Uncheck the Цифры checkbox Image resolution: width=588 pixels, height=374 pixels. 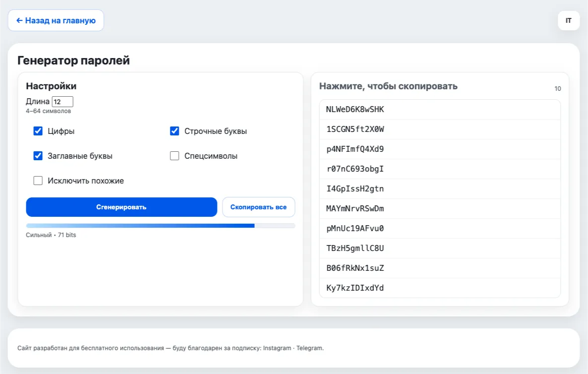pos(38,131)
